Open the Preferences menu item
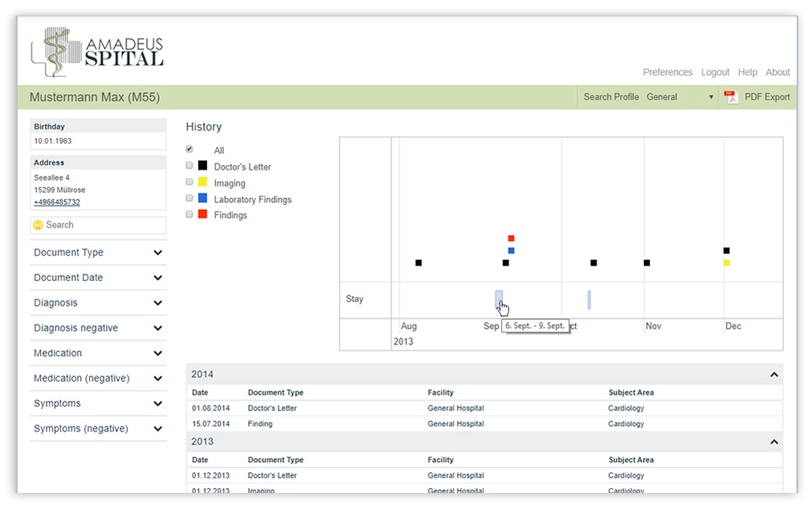This screenshot has width=812, height=513. tap(667, 72)
